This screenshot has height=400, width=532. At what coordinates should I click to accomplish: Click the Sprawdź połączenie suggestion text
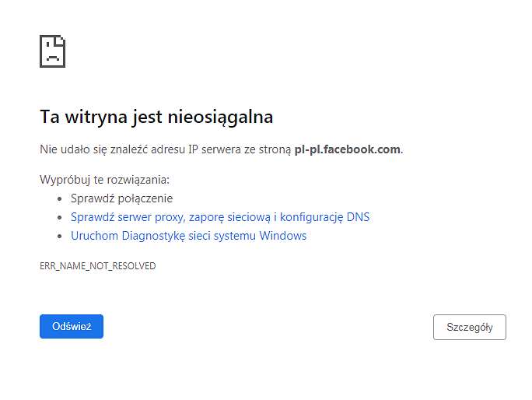(122, 198)
